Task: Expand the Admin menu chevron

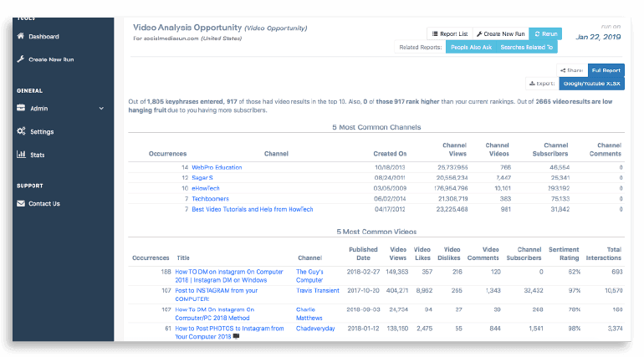Action: point(101,108)
